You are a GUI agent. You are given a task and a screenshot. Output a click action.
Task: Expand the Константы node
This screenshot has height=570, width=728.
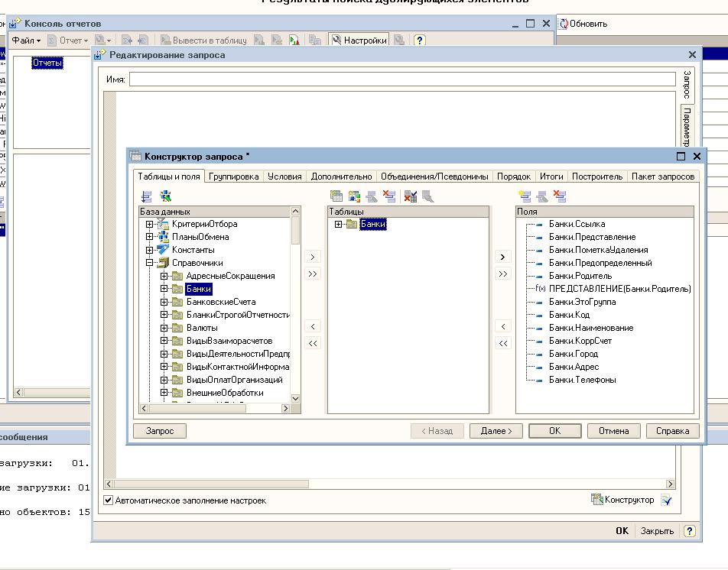click(149, 250)
